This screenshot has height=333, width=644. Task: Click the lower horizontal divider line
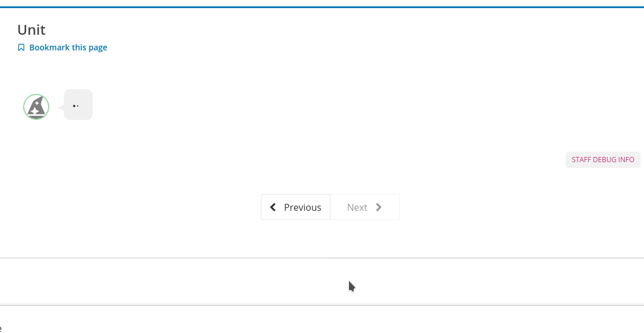point(322,305)
